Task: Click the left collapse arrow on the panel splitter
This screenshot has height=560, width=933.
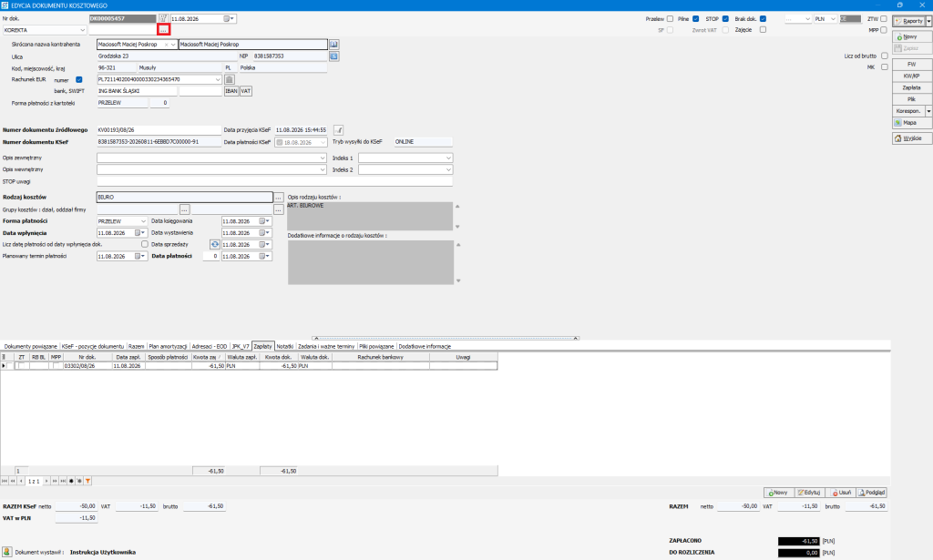Action: pos(315,338)
